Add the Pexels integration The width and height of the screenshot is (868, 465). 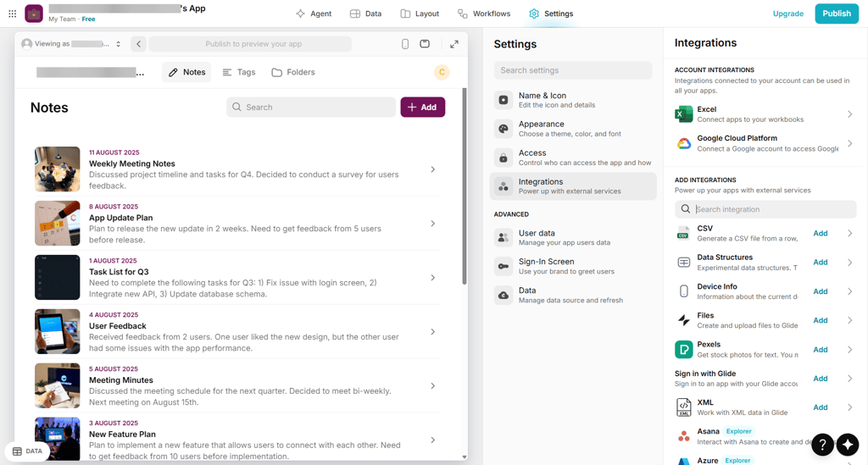click(821, 350)
